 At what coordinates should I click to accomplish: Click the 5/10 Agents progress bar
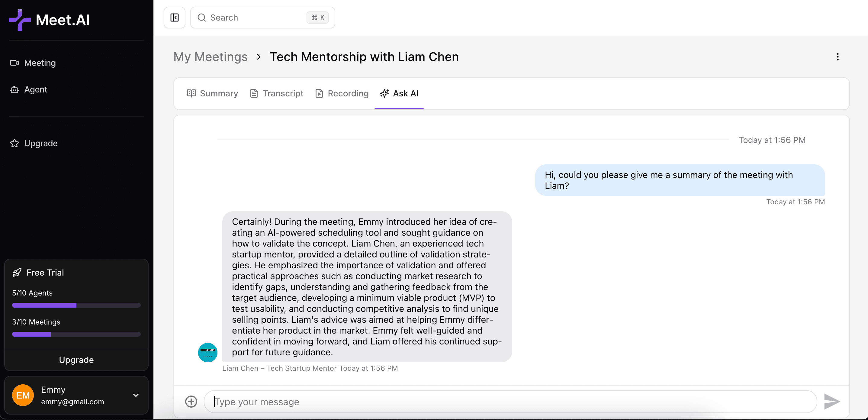[76, 305]
